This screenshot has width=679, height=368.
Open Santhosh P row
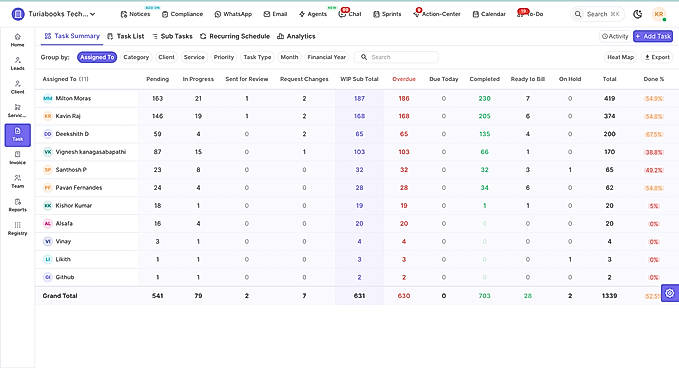[x=357, y=170]
